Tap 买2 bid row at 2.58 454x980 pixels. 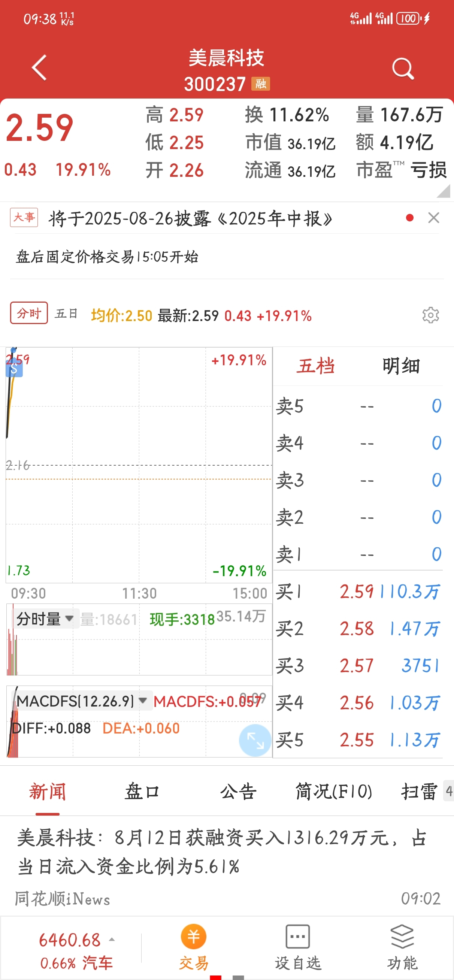358,629
